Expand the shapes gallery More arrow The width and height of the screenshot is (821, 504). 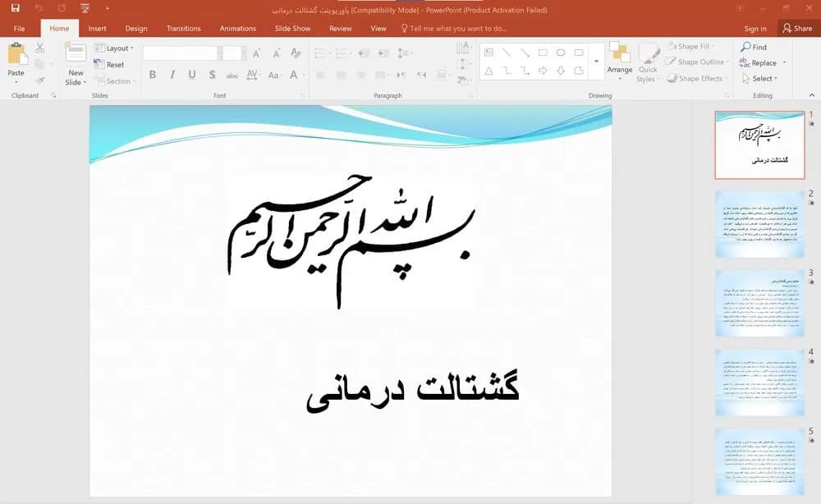pyautogui.click(x=596, y=62)
